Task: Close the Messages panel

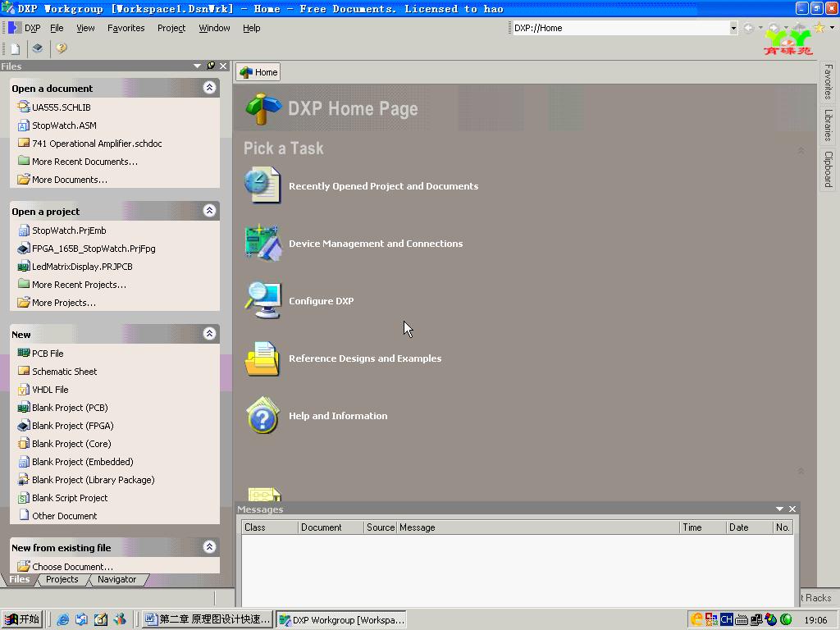Action: [792, 509]
